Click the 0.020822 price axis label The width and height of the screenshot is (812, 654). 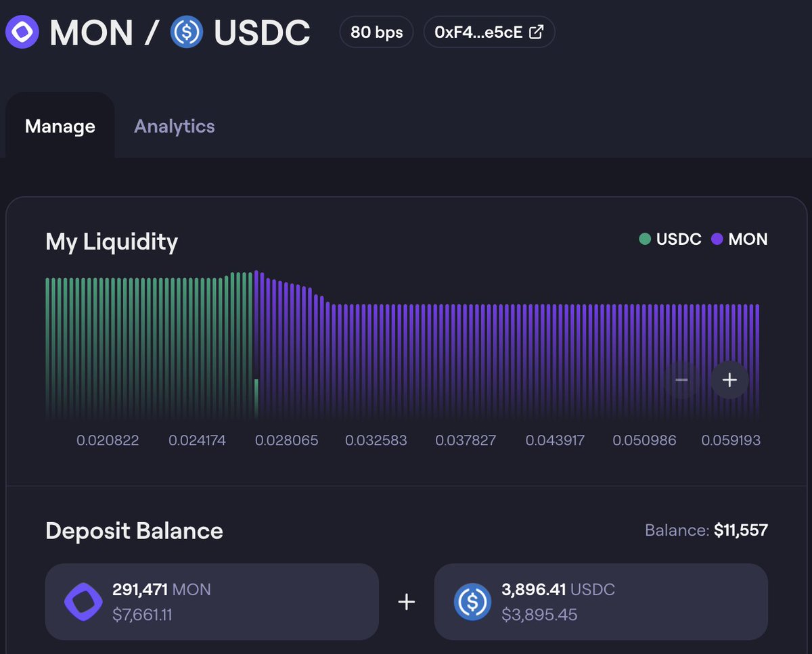[x=108, y=440]
